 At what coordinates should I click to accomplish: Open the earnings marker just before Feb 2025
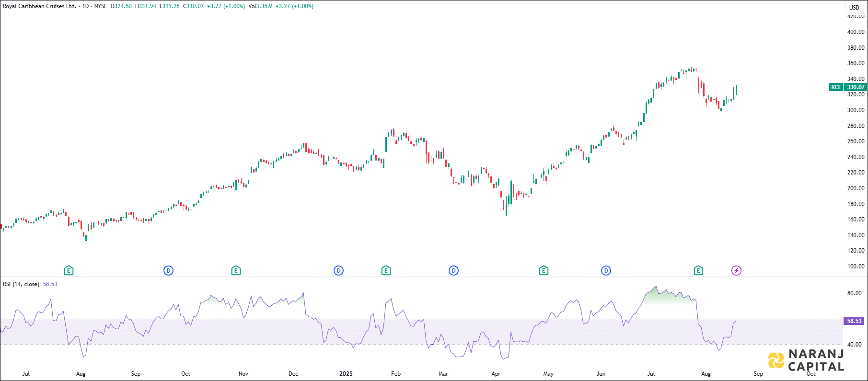386,271
